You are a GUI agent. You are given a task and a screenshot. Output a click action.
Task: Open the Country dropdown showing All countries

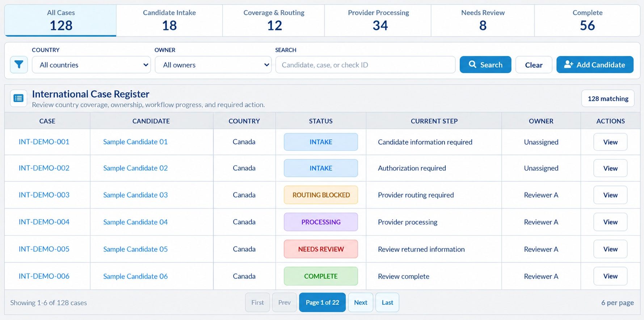click(x=91, y=65)
